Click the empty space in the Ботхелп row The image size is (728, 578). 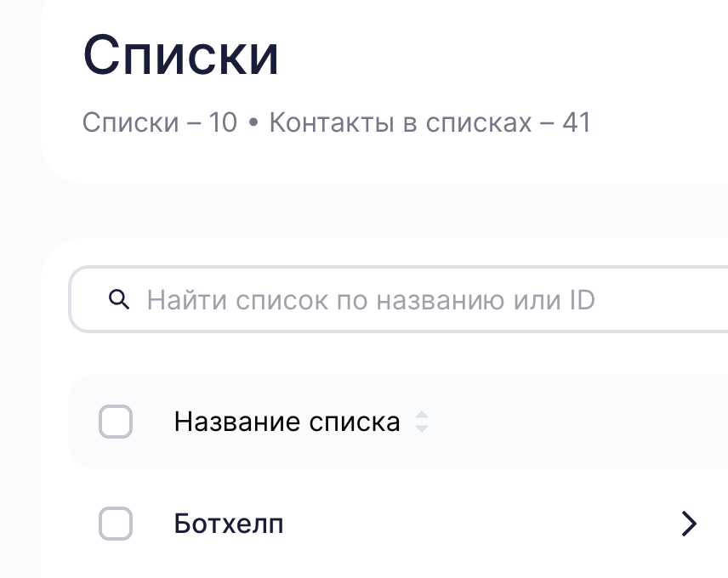476,524
